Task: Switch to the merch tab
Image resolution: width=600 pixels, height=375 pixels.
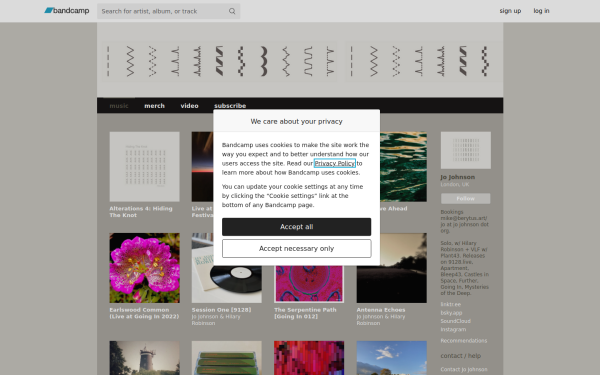Action: [x=154, y=106]
